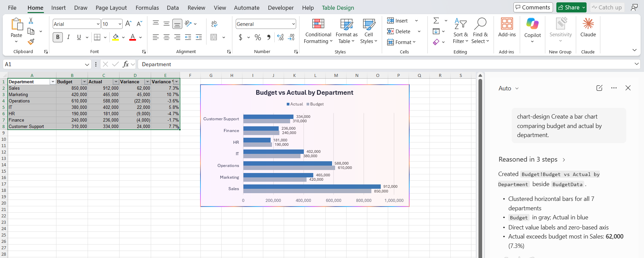Click the Delete cells button

(x=399, y=31)
